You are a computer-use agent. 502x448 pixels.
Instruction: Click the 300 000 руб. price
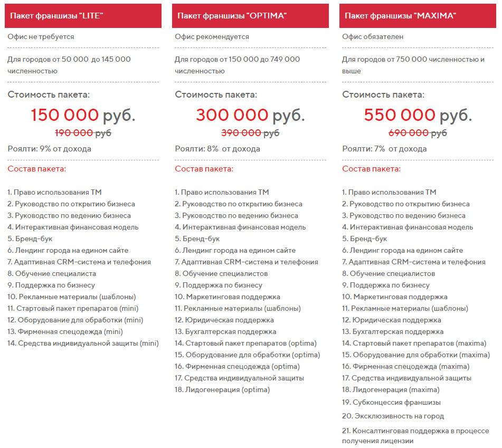point(250,115)
